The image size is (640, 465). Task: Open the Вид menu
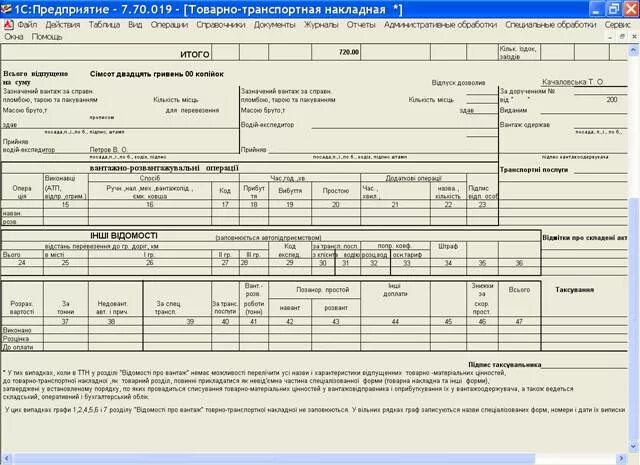(x=135, y=25)
